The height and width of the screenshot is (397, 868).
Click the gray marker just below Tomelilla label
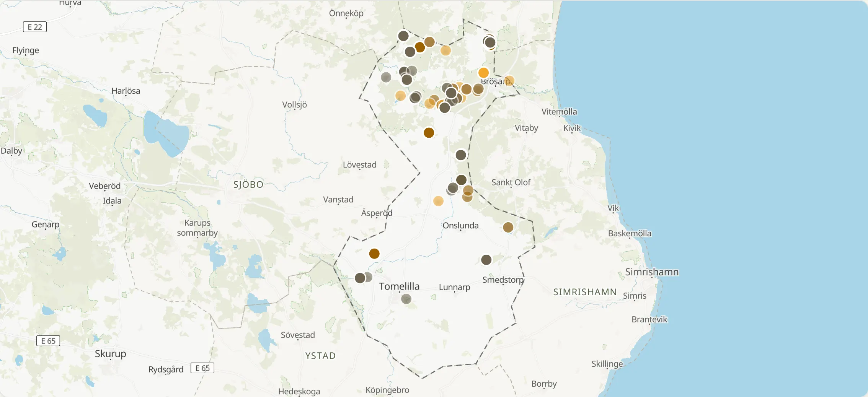pos(406,299)
